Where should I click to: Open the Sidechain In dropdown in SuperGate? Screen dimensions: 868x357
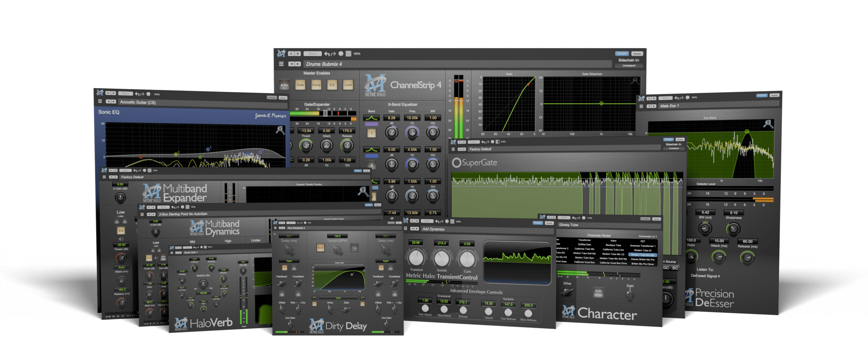click(x=673, y=148)
